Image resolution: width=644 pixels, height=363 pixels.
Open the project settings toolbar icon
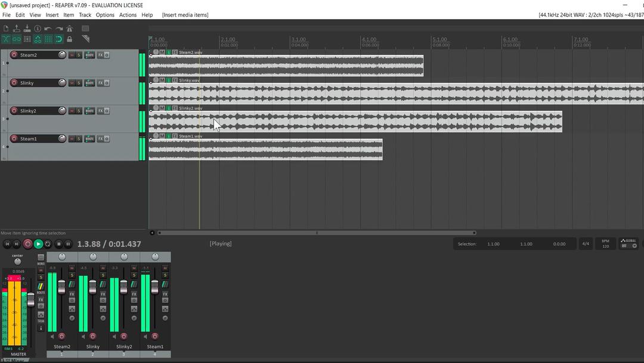(37, 27)
